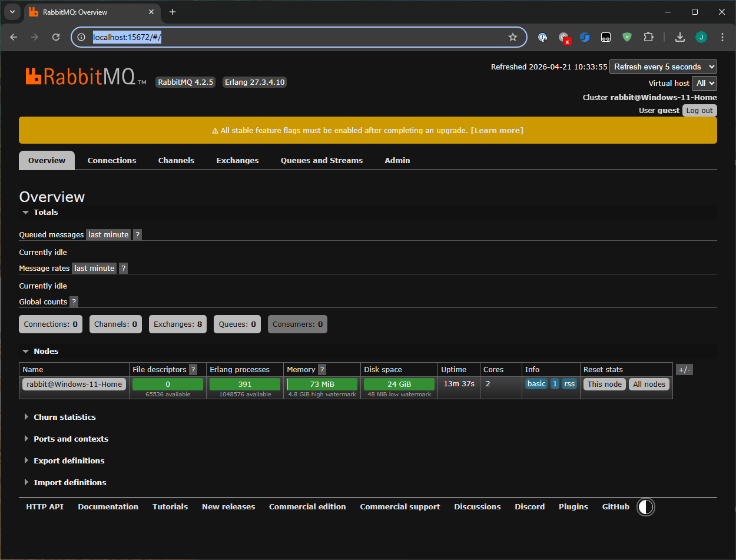
Task: Click the help icon next to Queued messages
Action: point(137,234)
